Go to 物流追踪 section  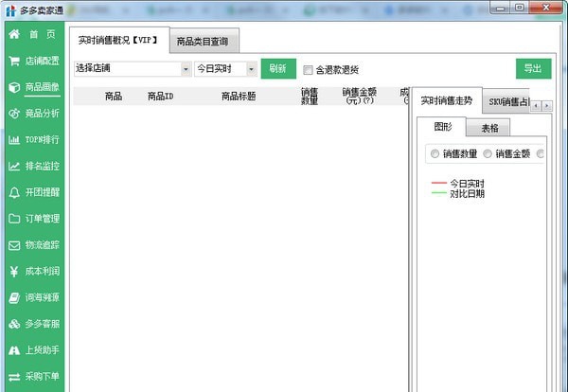pyautogui.click(x=42, y=245)
